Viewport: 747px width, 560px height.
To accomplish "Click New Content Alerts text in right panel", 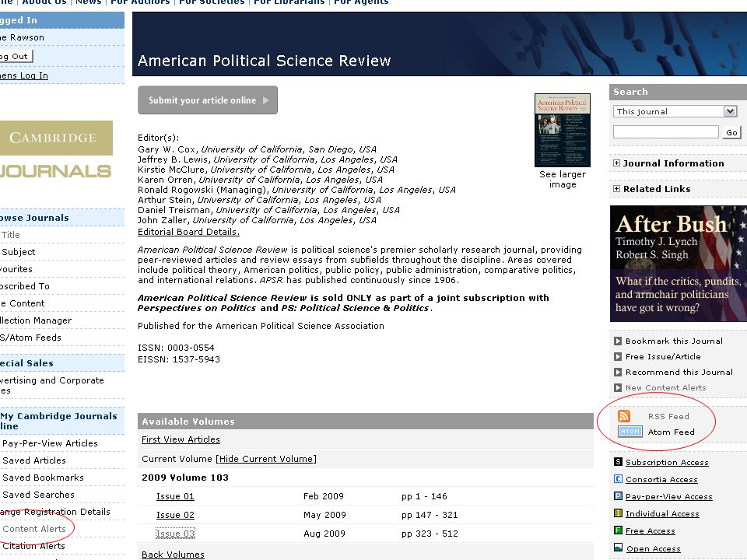I will 665,387.
